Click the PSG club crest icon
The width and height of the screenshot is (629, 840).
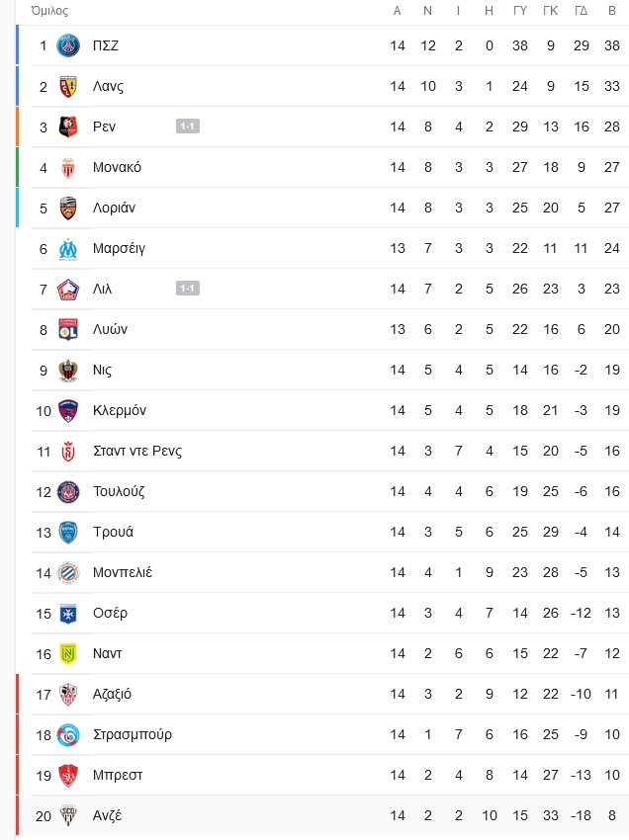68,46
